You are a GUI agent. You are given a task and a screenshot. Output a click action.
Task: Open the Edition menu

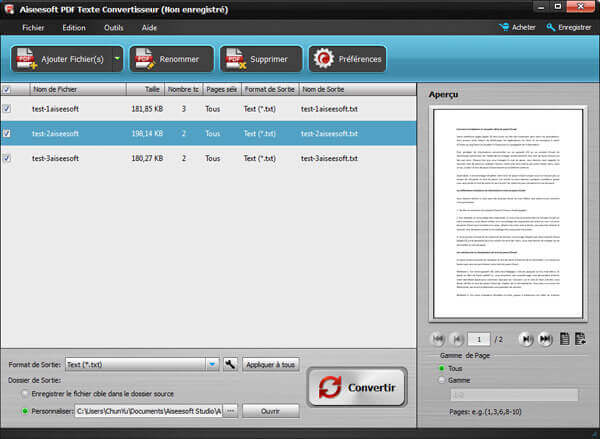point(74,28)
